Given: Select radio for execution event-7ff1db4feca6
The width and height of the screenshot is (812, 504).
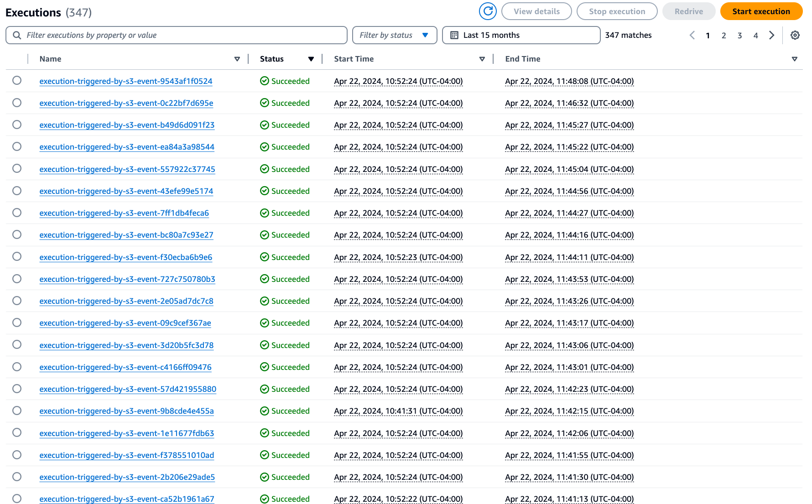Looking at the screenshot, I should point(17,213).
